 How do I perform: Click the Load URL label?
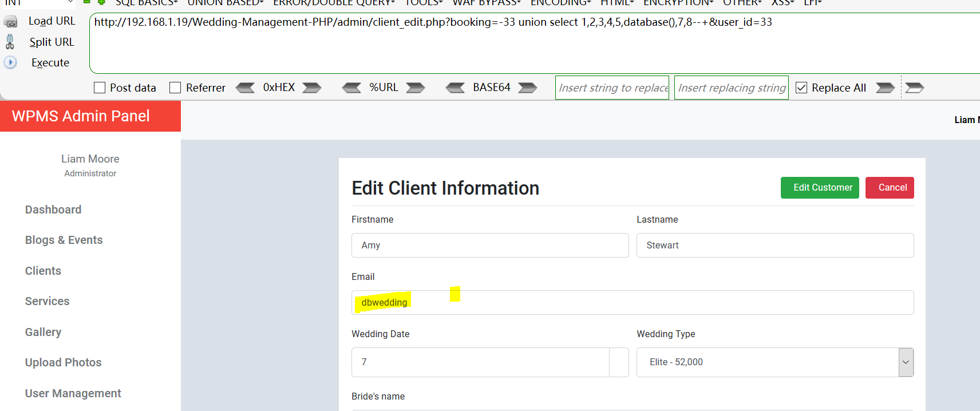tap(52, 21)
